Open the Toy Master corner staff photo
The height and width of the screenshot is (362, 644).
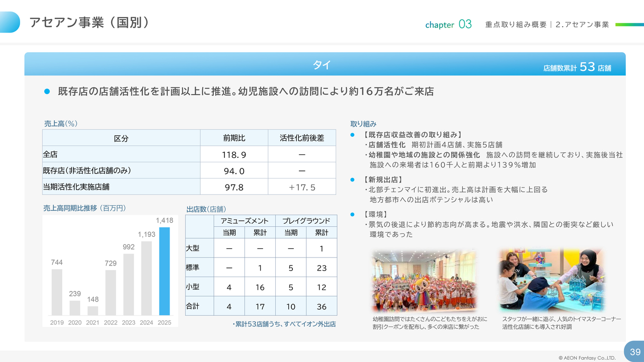pyautogui.click(x=553, y=281)
